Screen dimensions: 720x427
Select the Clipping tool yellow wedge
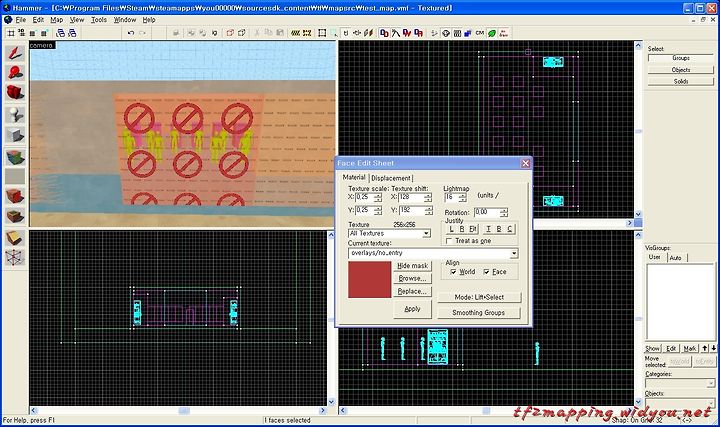[x=15, y=237]
